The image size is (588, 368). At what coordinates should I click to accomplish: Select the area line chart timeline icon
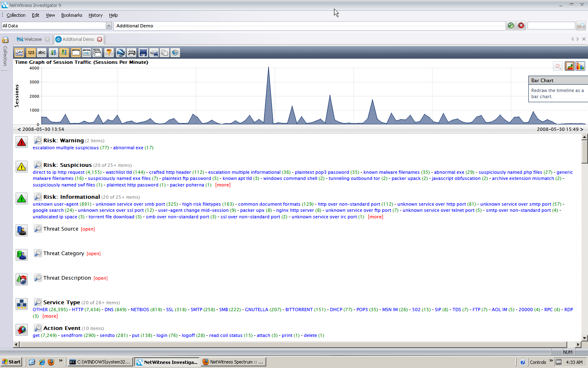pos(569,66)
